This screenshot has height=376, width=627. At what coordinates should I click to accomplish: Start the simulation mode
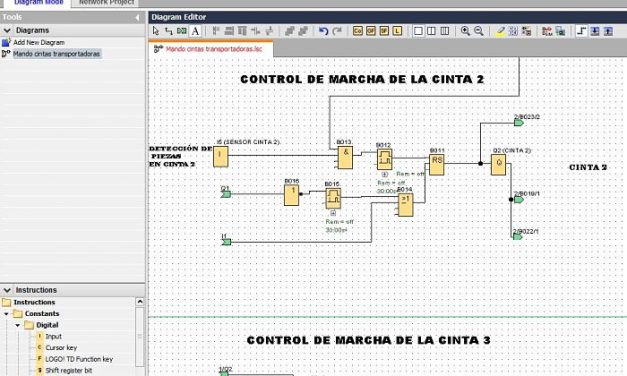tap(547, 31)
